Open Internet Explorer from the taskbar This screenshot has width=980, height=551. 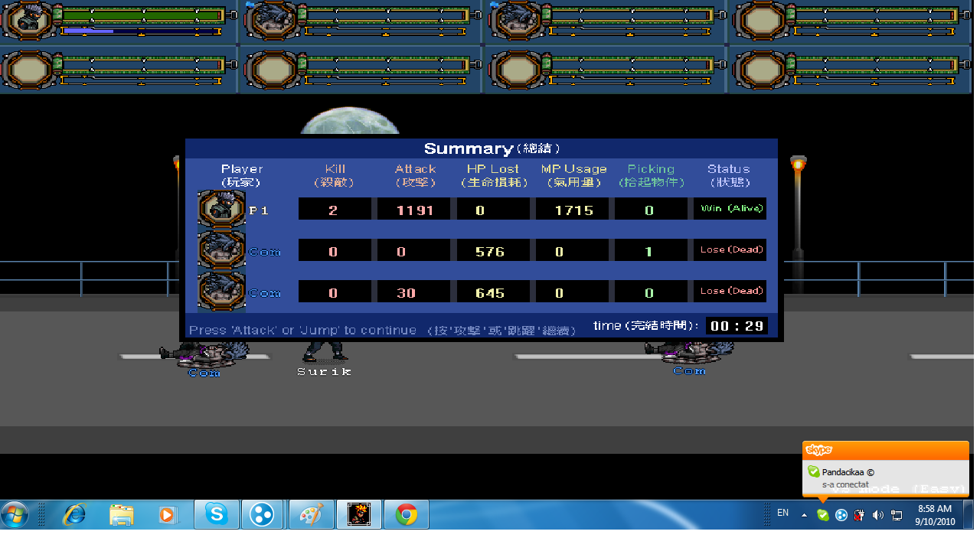74,515
